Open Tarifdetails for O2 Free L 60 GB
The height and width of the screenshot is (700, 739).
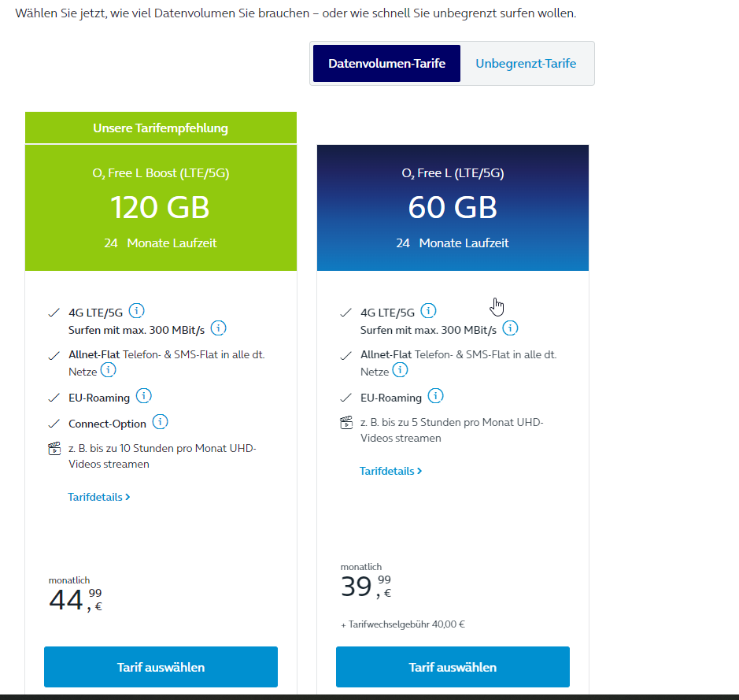pos(390,472)
